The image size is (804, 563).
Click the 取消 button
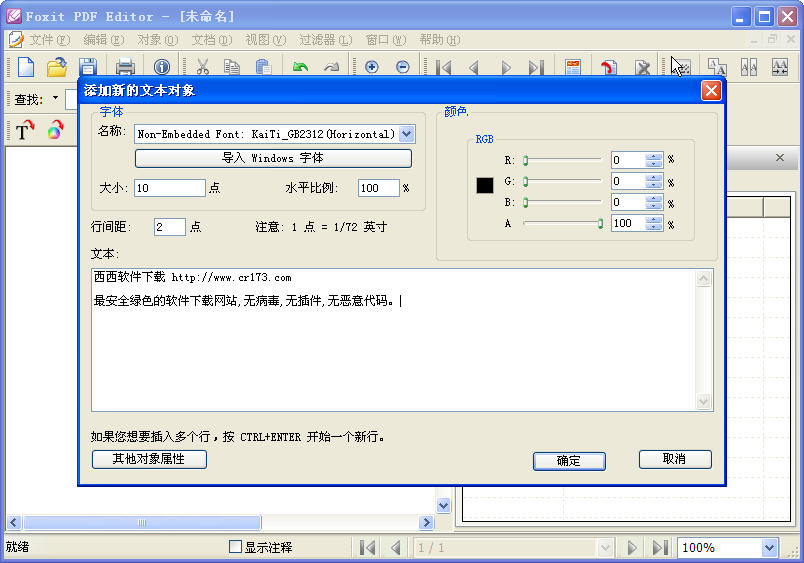pyautogui.click(x=675, y=459)
